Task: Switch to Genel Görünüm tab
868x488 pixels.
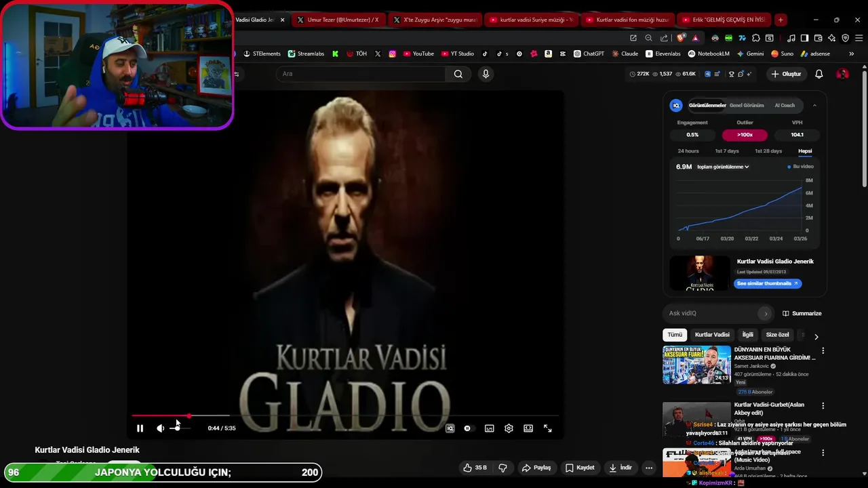Action: [x=747, y=105]
